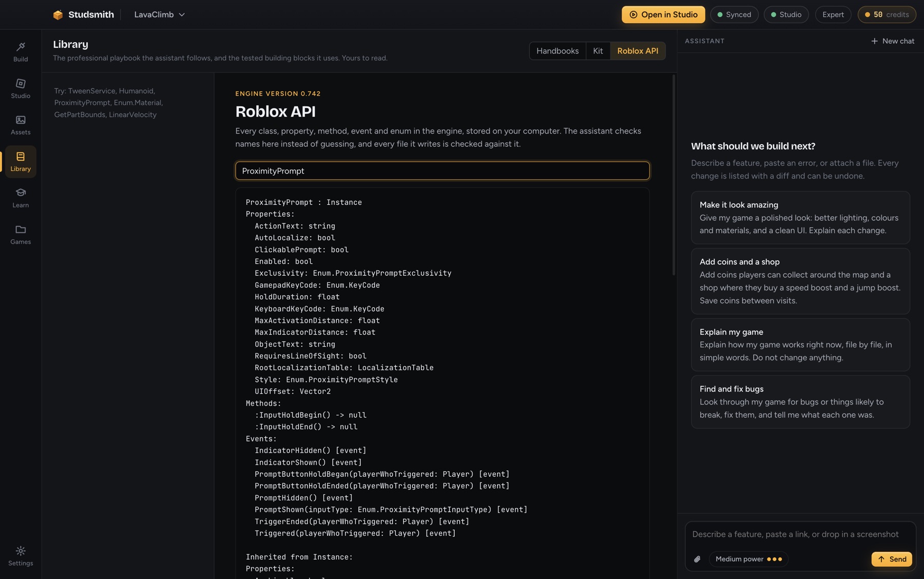The height and width of the screenshot is (579, 924).
Task: Click the paperclip attach file icon
Action: (x=697, y=559)
